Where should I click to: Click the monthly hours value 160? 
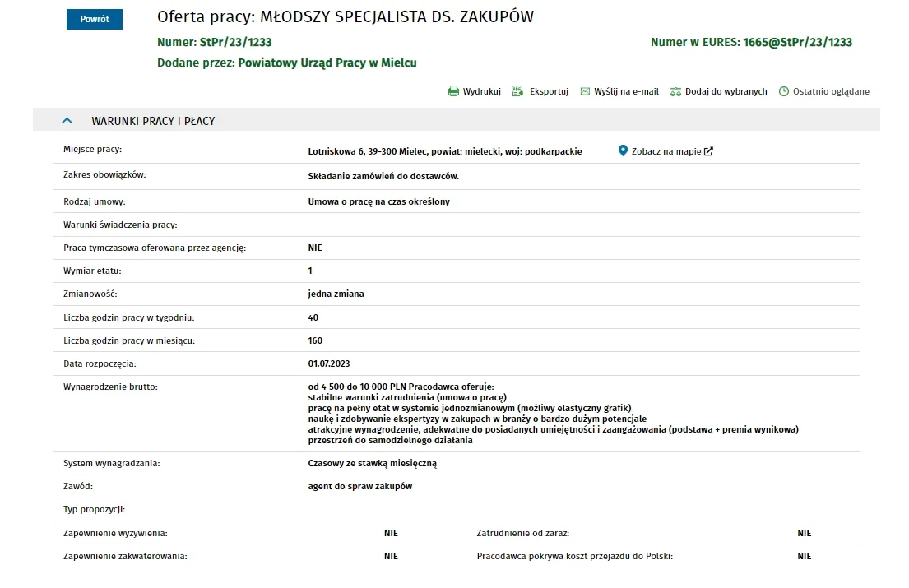tap(315, 340)
